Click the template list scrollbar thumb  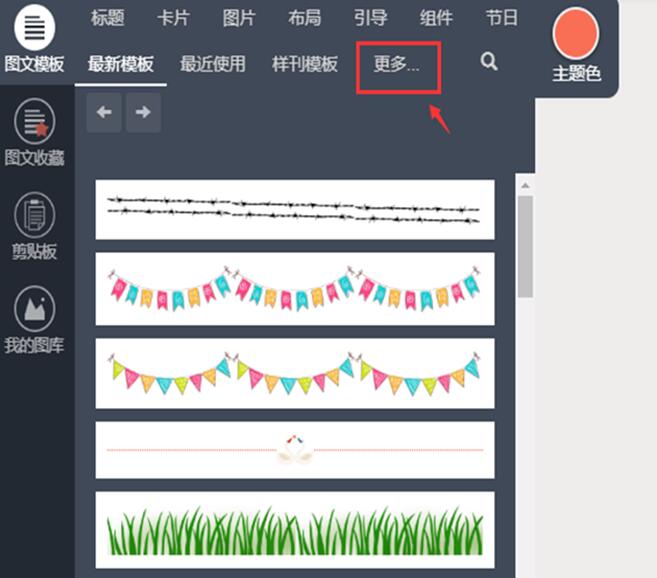click(525, 246)
